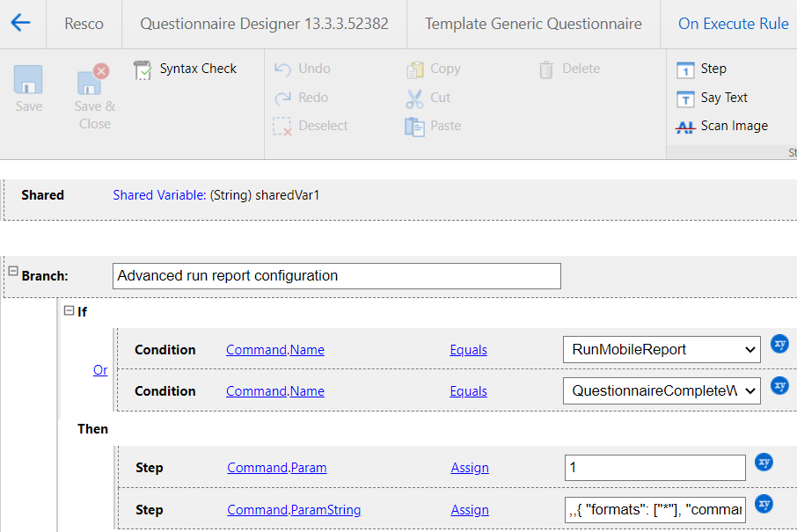The height and width of the screenshot is (532, 797).
Task: Click the xy icon next to ParamString value
Action: (764, 504)
